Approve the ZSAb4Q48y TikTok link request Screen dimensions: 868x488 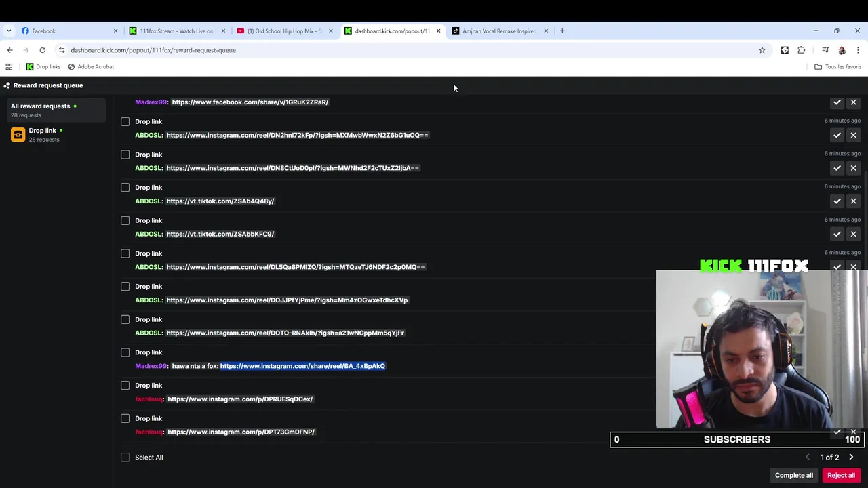coord(837,201)
